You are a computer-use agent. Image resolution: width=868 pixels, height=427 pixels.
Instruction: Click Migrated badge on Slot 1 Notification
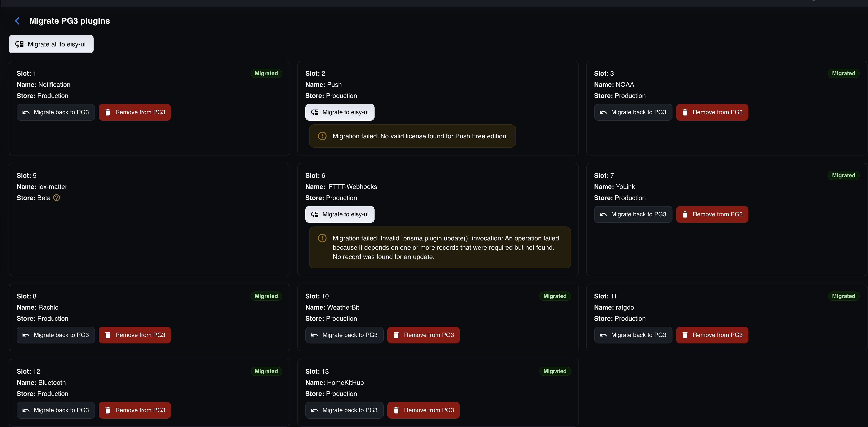266,73
